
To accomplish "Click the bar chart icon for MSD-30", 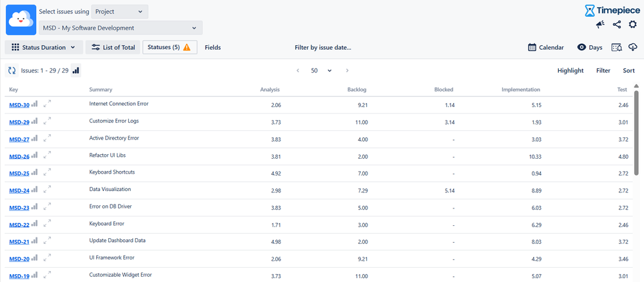I will point(35,104).
